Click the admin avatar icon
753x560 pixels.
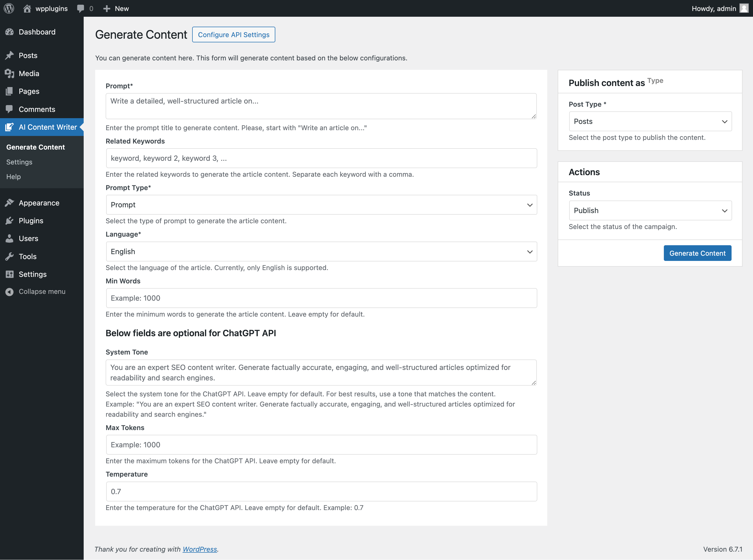744,8
